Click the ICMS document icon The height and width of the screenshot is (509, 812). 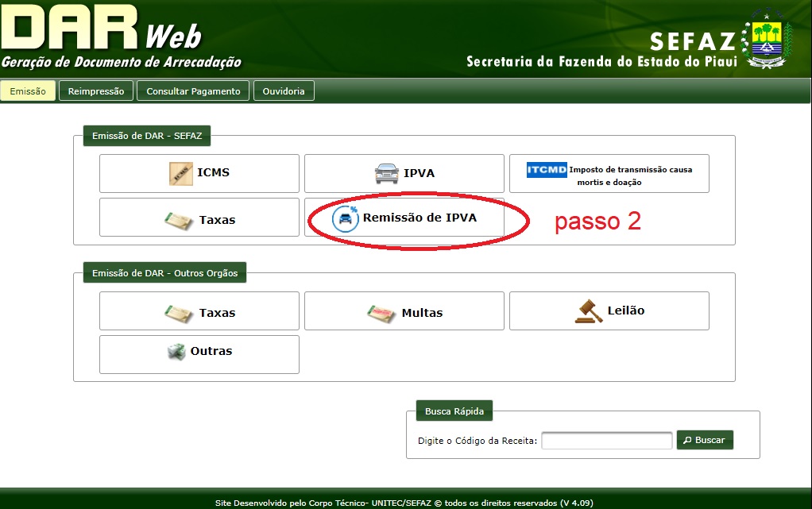pos(181,173)
